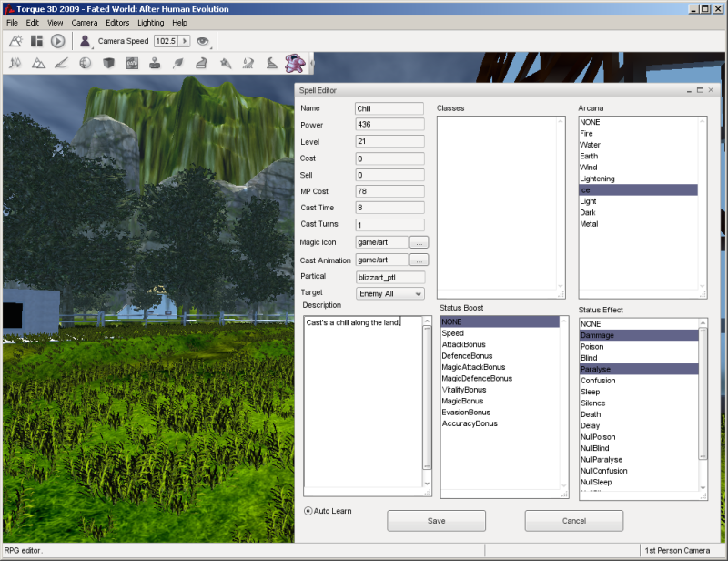Screen dimensions: 728x561
Task: Open the World Editor sun-and-mountain icon
Action: point(15,41)
